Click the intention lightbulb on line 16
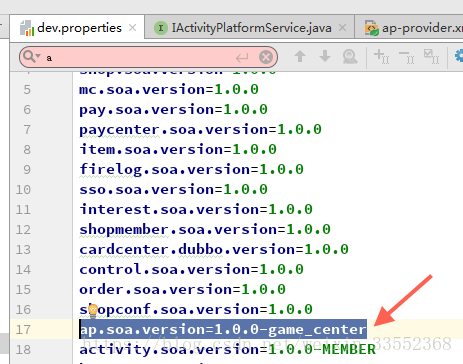The image size is (463, 364). pyautogui.click(x=93, y=311)
